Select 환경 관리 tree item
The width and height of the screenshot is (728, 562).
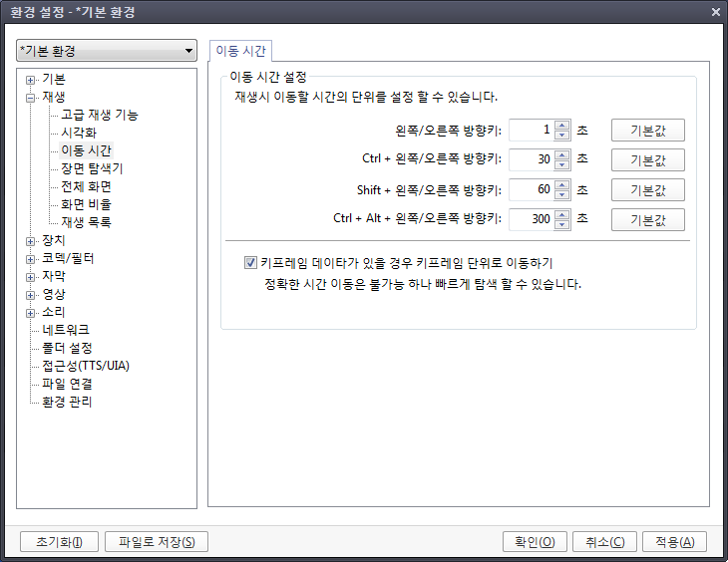[67, 402]
